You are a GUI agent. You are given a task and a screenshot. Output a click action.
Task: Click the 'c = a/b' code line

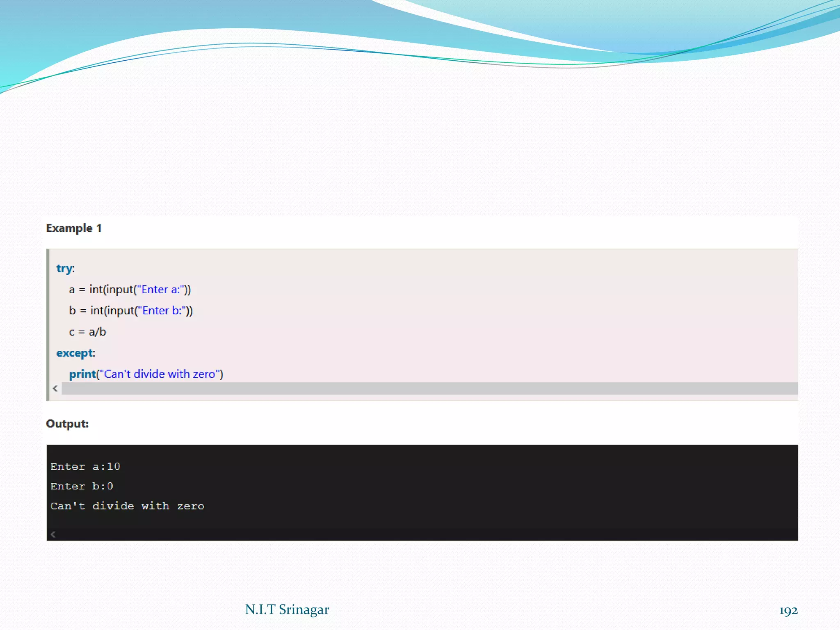point(87,332)
